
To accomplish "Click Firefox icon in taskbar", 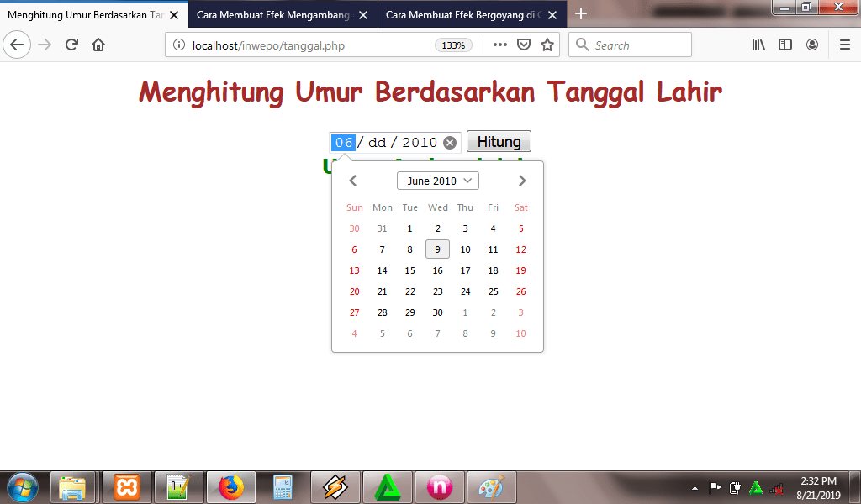I will [x=231, y=487].
